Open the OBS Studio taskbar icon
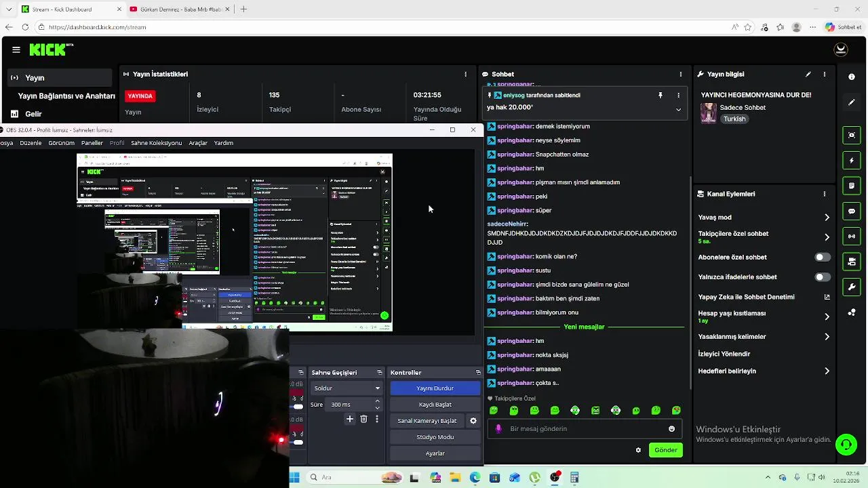Image resolution: width=868 pixels, height=488 pixels. point(555,477)
